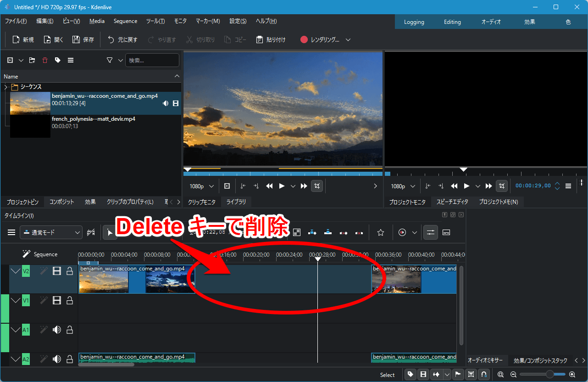The height and width of the screenshot is (382, 588).
Task: Open the 通常モード edit mode dropdown
Action: point(51,232)
